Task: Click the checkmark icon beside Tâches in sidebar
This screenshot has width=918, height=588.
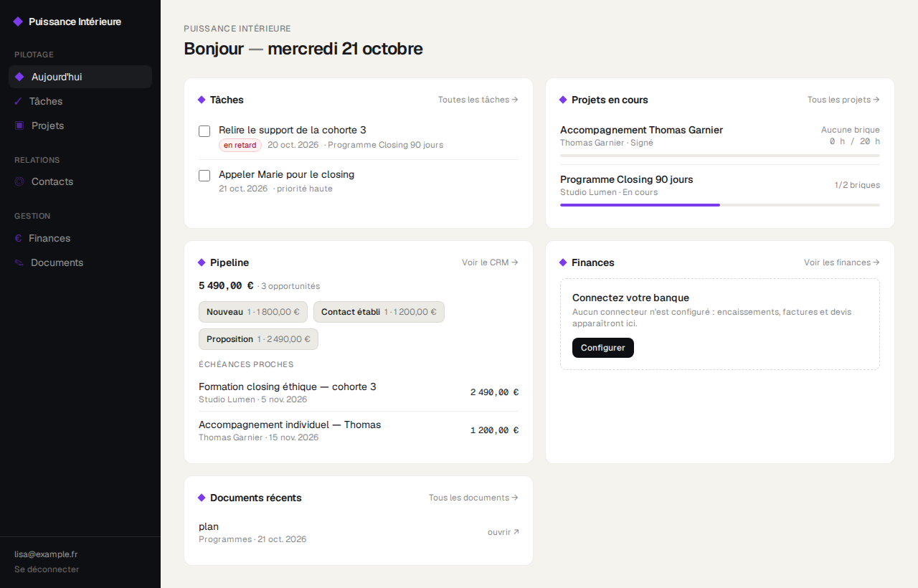Action: (x=18, y=101)
